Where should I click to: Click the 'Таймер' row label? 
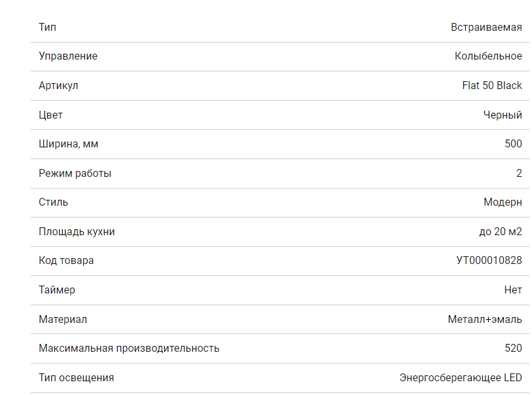pyautogui.click(x=57, y=290)
